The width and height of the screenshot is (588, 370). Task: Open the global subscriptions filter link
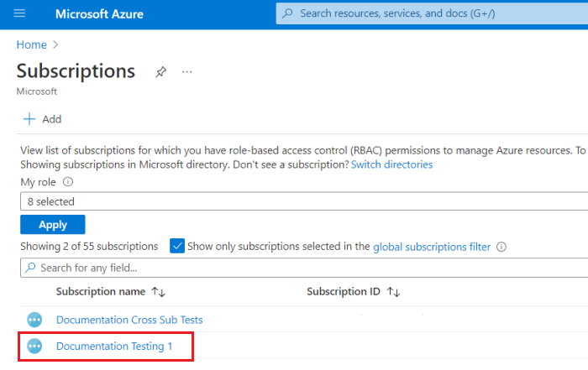(432, 247)
